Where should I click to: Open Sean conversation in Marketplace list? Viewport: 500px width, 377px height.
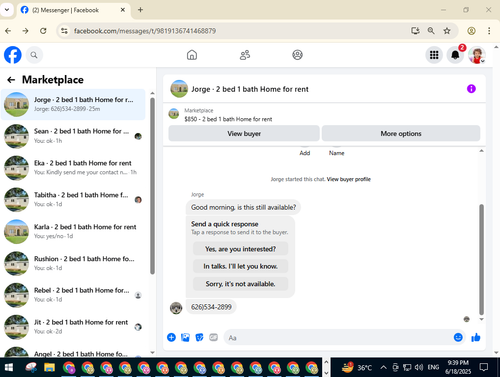73,136
